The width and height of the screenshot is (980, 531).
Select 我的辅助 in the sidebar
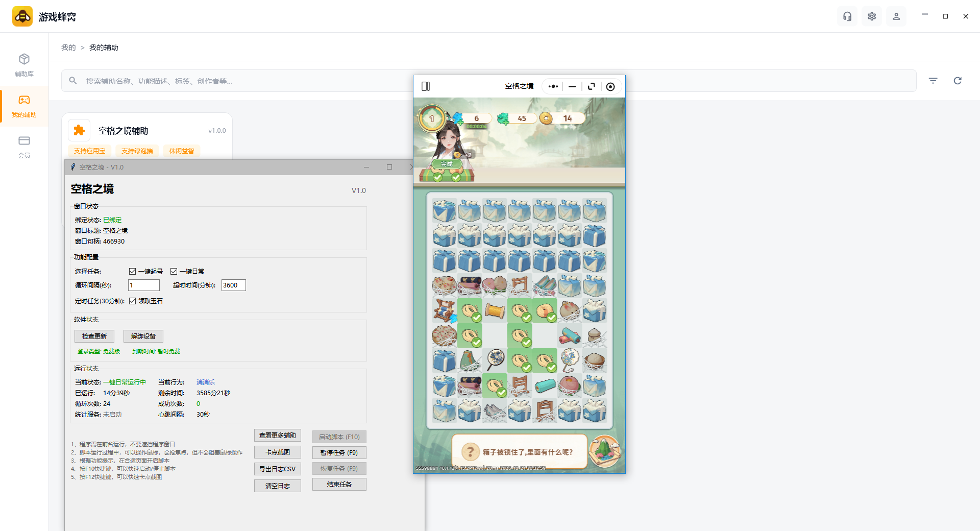click(24, 106)
